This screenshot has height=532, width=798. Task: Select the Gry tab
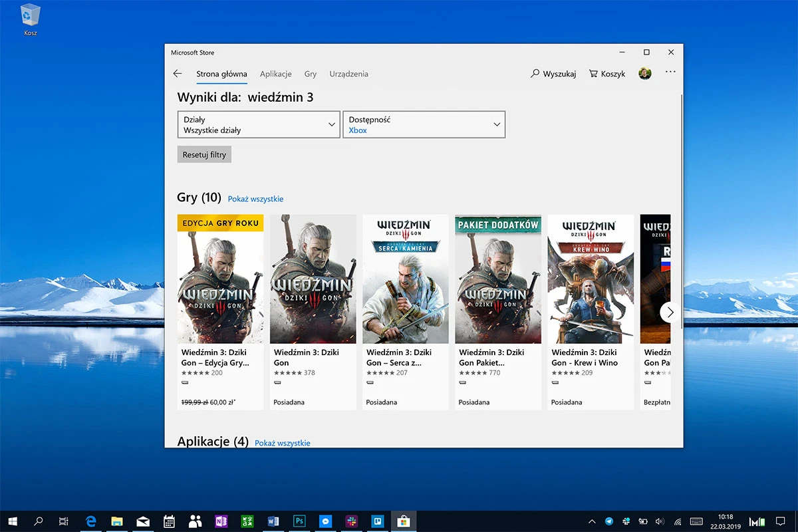click(x=311, y=74)
